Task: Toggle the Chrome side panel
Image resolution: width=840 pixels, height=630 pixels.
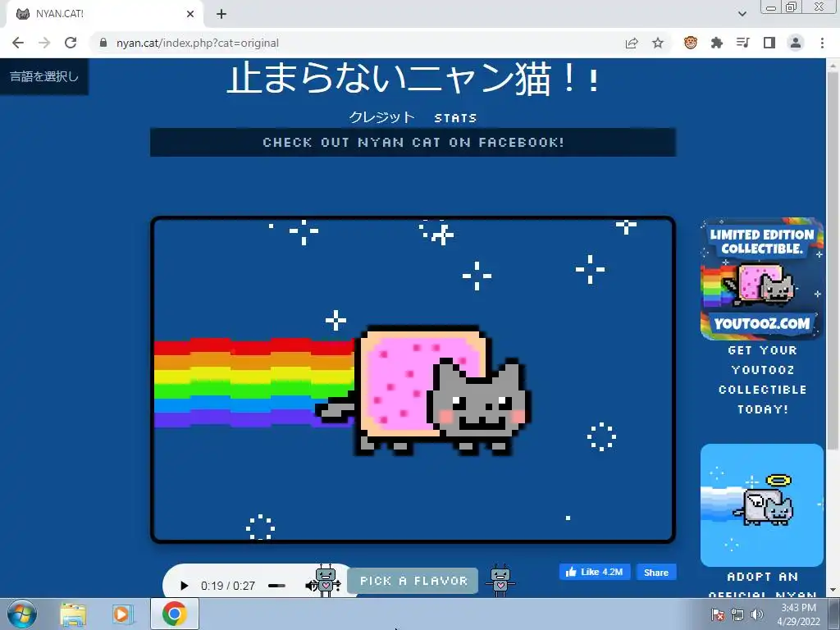Action: [769, 43]
